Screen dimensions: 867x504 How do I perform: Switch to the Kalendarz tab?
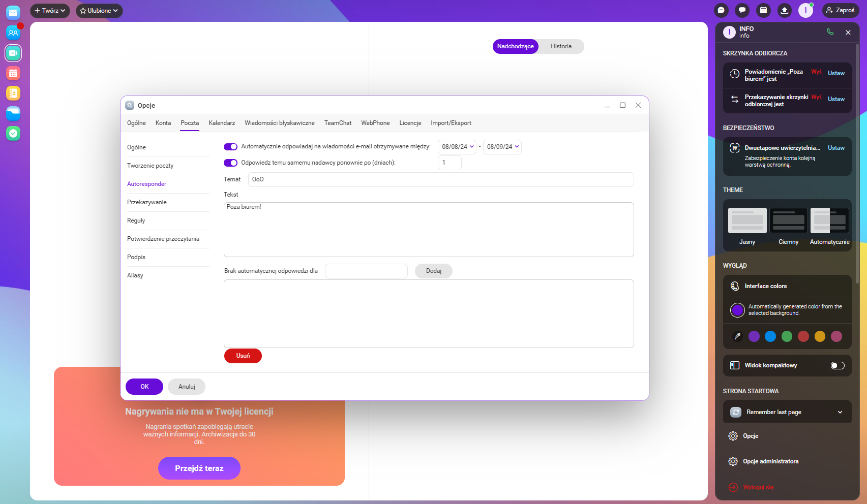click(x=222, y=123)
